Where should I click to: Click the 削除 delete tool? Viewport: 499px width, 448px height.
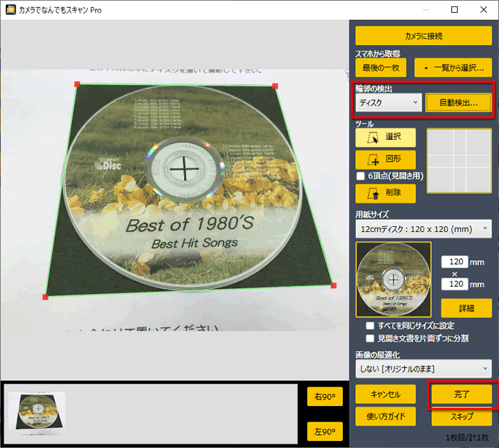(x=386, y=193)
